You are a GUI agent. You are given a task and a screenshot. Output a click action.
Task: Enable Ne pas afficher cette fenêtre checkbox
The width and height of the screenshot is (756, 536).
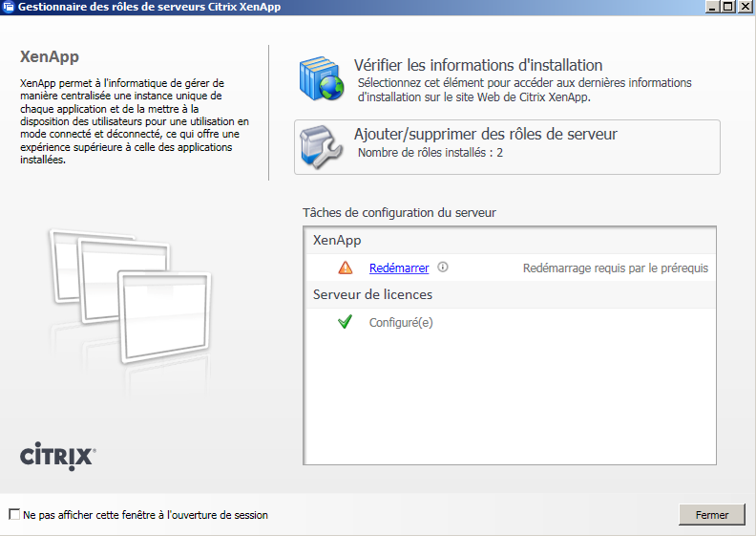(15, 514)
